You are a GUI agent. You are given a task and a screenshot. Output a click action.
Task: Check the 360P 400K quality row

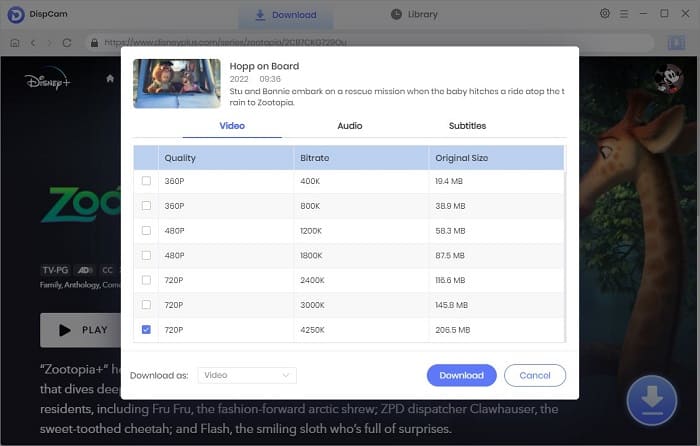146,181
